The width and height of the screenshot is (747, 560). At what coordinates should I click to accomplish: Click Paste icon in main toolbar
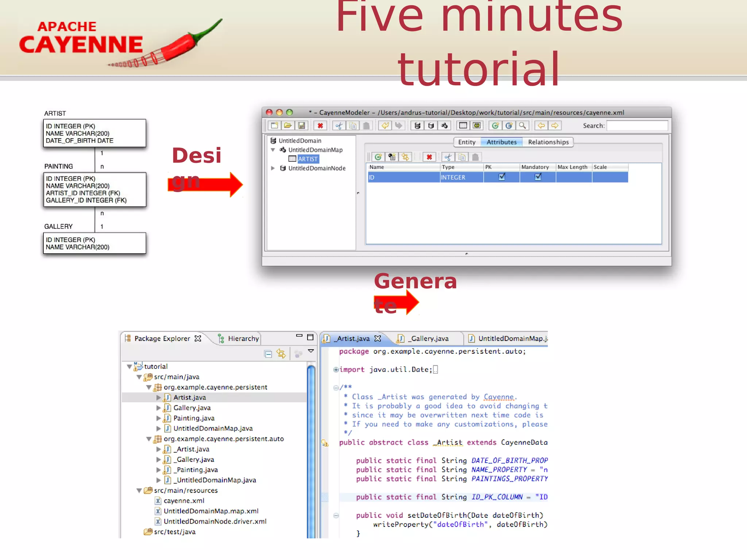366,126
